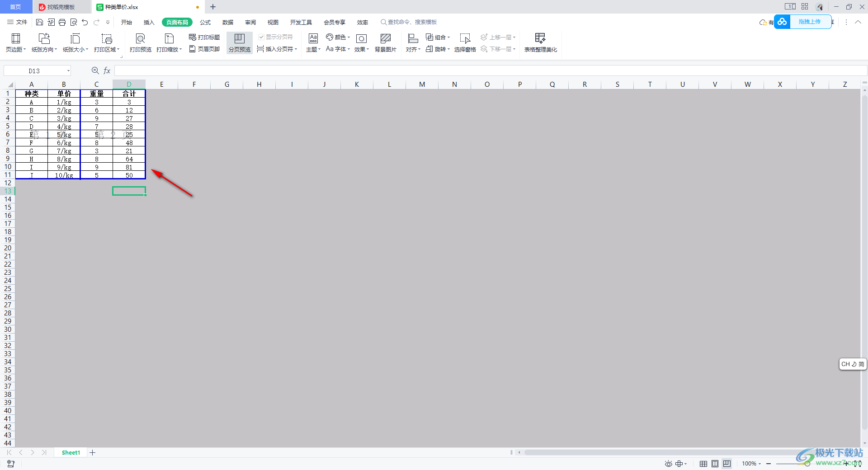
Task: Click the CH input method indicator
Action: (853, 364)
